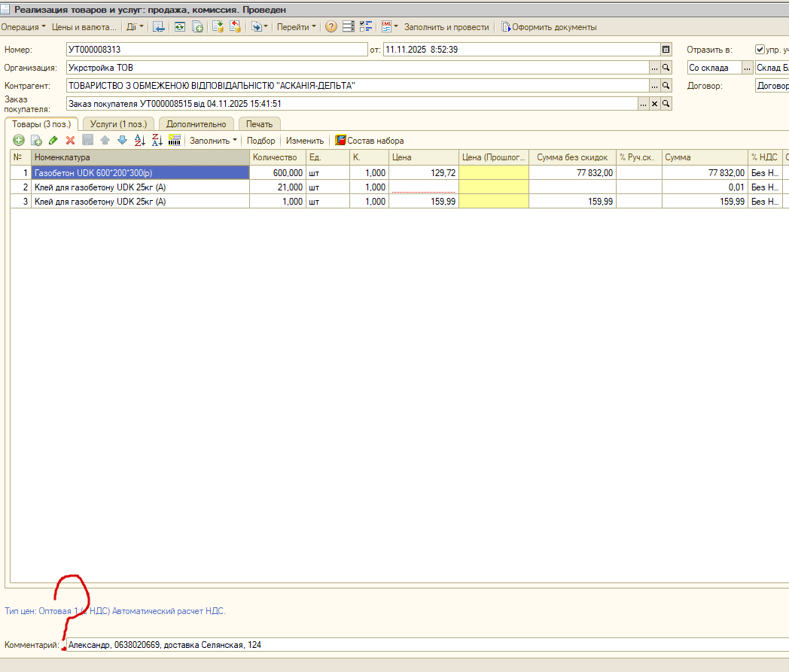
Task: Click into the Комментарий input field
Action: [x=428, y=645]
